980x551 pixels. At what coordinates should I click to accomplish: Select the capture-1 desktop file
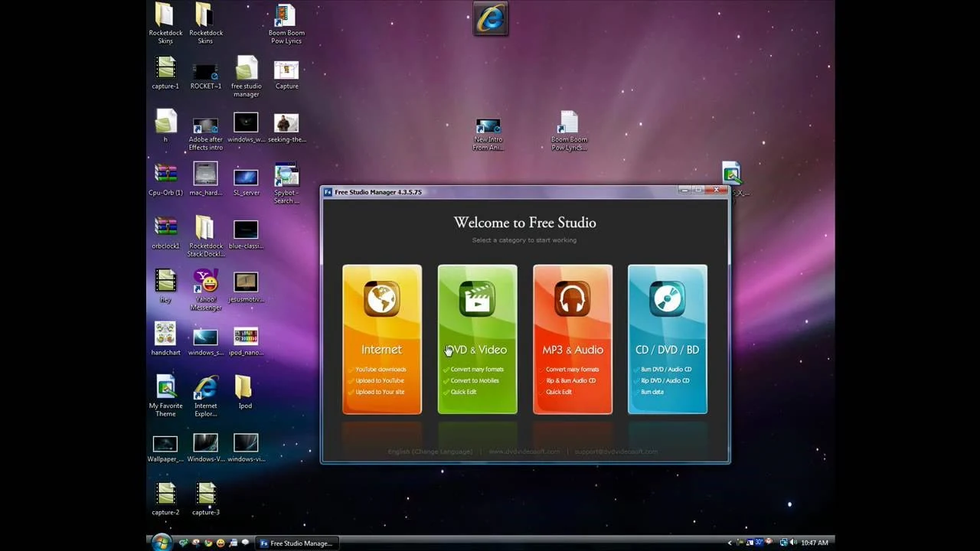point(165,73)
